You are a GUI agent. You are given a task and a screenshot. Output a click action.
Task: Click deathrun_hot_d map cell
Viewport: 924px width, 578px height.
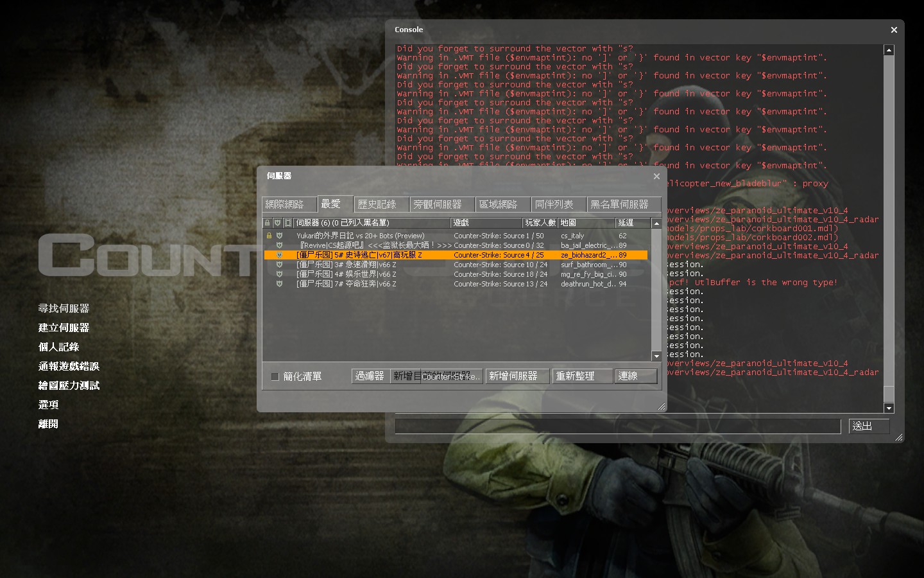588,284
